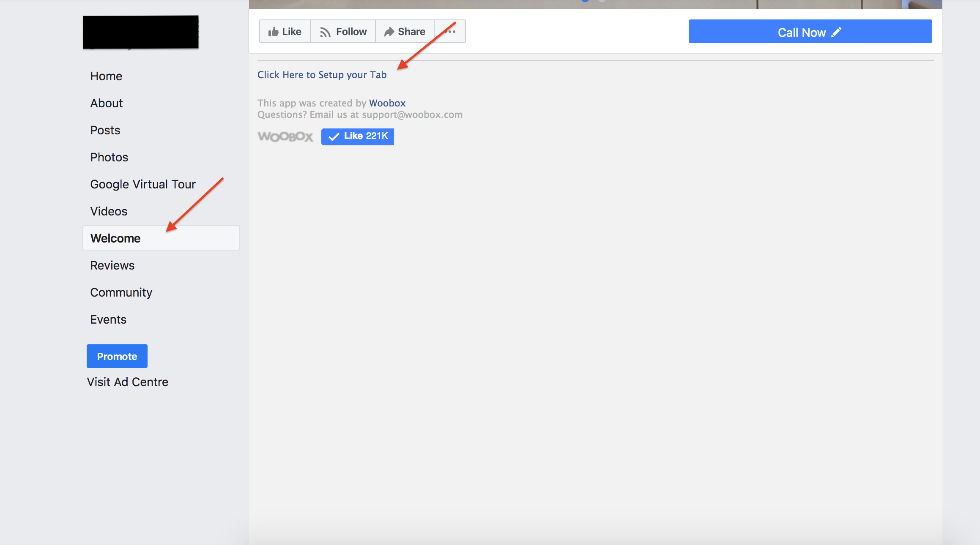Open the Home tab in sidebar

[106, 76]
